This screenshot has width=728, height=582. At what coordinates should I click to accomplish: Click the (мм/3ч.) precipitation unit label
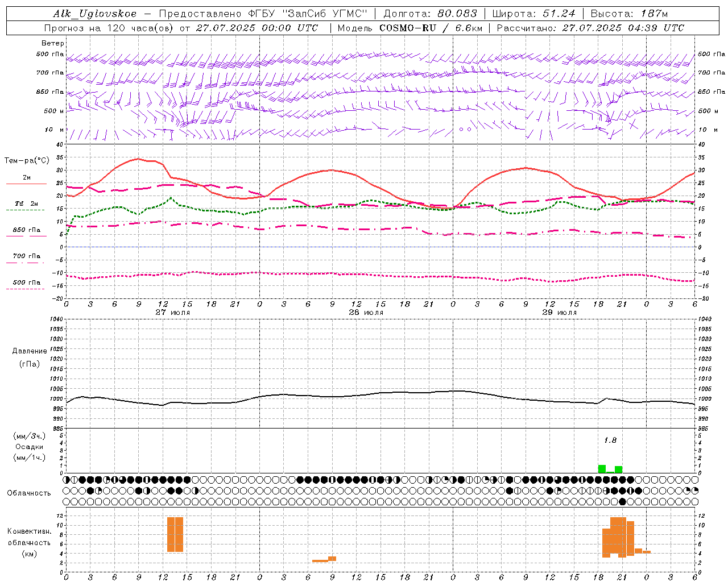(29, 436)
